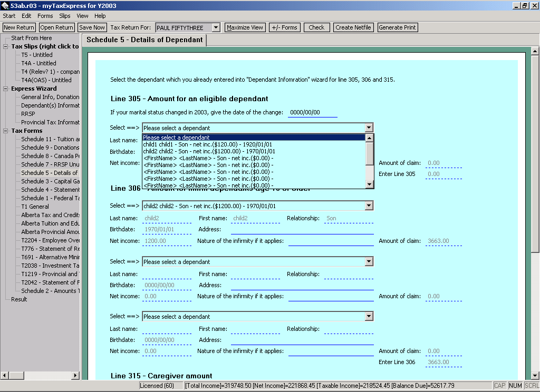Open the dropdown showing child2 under Line 306
Image resolution: width=540 pixels, height=392 pixels.
(x=369, y=206)
